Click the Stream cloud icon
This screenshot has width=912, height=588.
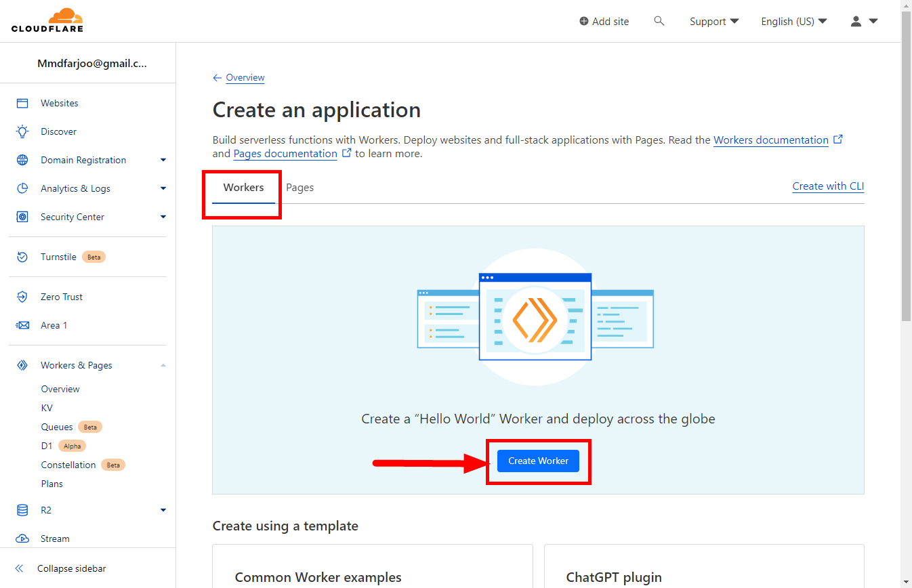coord(22,539)
